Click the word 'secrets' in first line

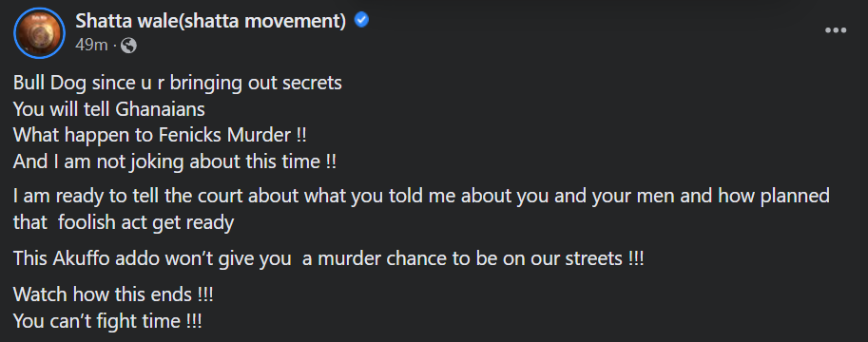(312, 83)
